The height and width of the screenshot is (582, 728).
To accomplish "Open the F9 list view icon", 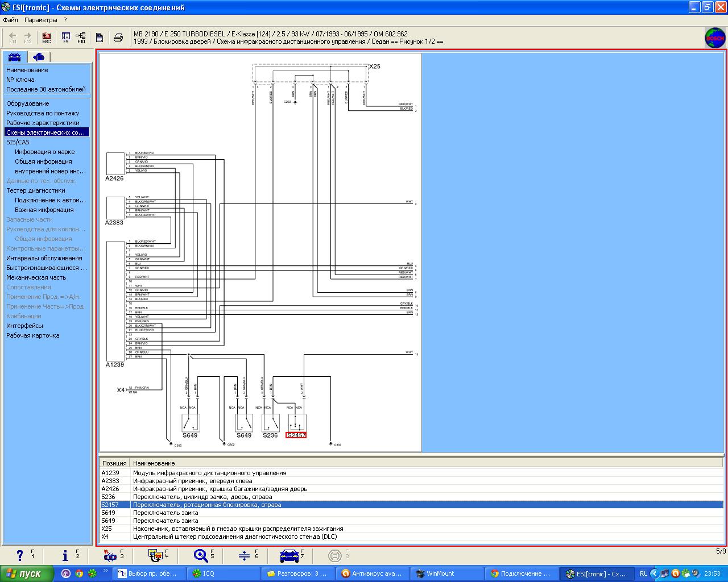I will pos(66,38).
